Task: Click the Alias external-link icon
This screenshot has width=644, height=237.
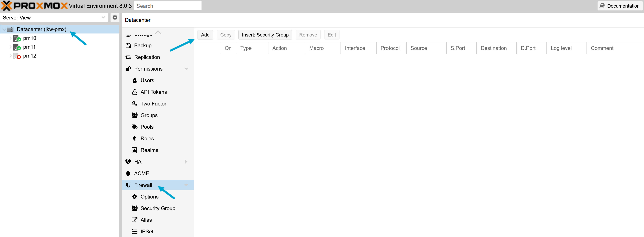Action: (134, 220)
